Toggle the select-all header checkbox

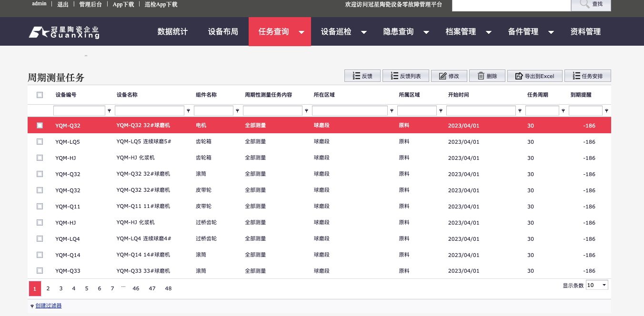[40, 95]
